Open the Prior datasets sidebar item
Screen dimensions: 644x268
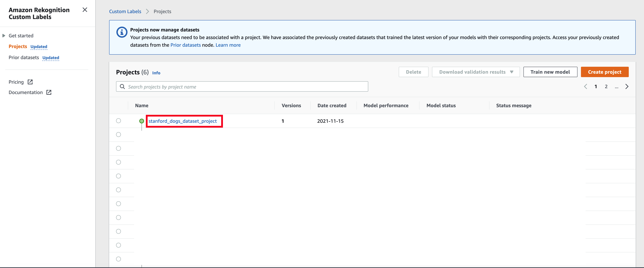point(24,57)
